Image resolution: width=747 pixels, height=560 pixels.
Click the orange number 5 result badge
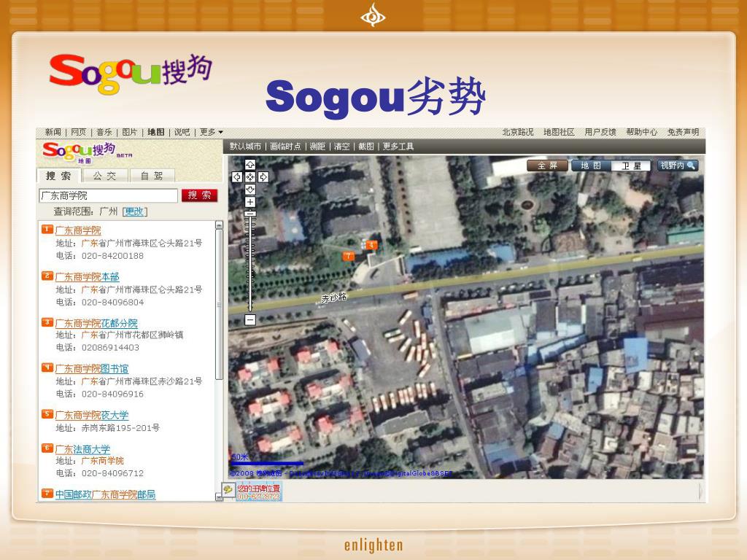47,414
